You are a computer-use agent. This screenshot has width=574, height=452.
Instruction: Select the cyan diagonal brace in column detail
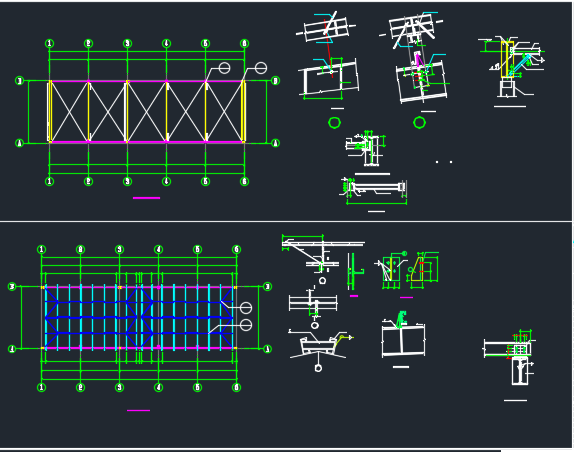click(520, 65)
